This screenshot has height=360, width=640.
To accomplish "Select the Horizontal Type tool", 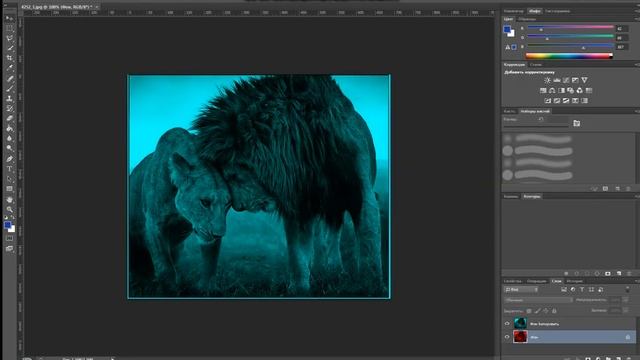I will coord(9,169).
